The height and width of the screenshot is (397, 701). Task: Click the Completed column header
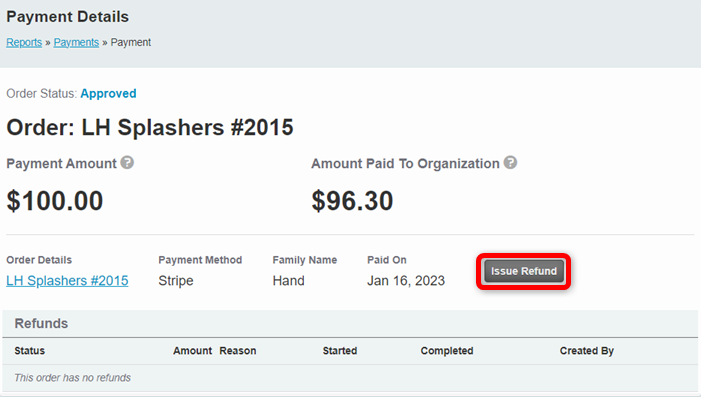pyautogui.click(x=447, y=351)
